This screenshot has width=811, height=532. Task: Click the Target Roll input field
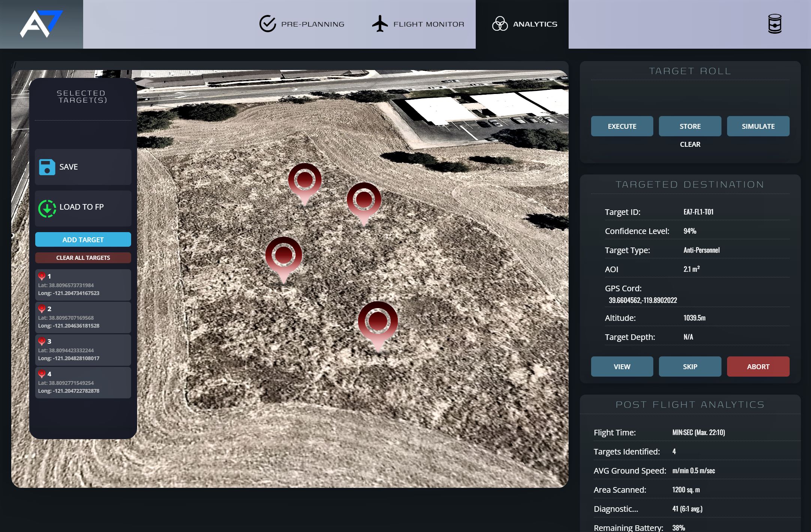point(690,95)
